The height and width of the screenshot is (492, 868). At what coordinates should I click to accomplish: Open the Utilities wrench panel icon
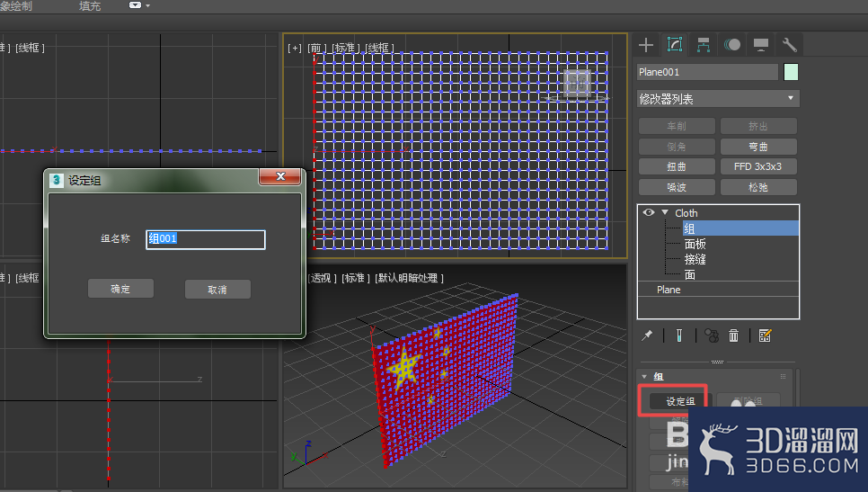point(790,45)
